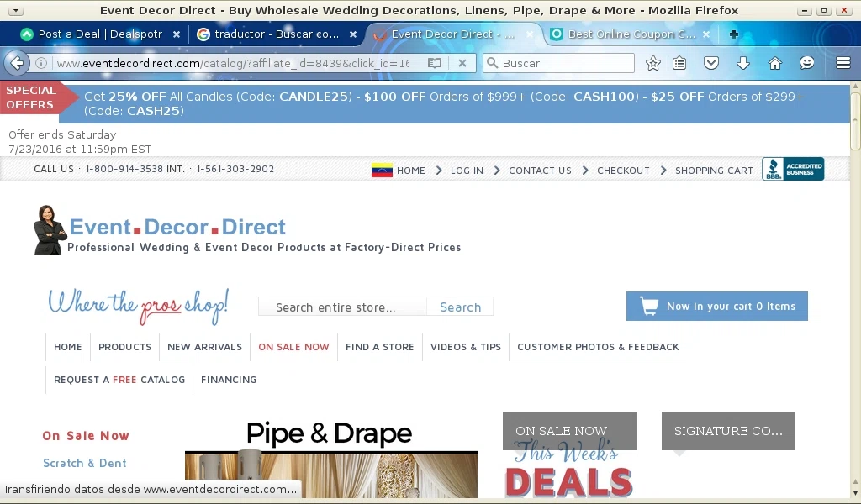Open Firefox hamburger menu
This screenshot has width=861, height=504.
point(843,63)
